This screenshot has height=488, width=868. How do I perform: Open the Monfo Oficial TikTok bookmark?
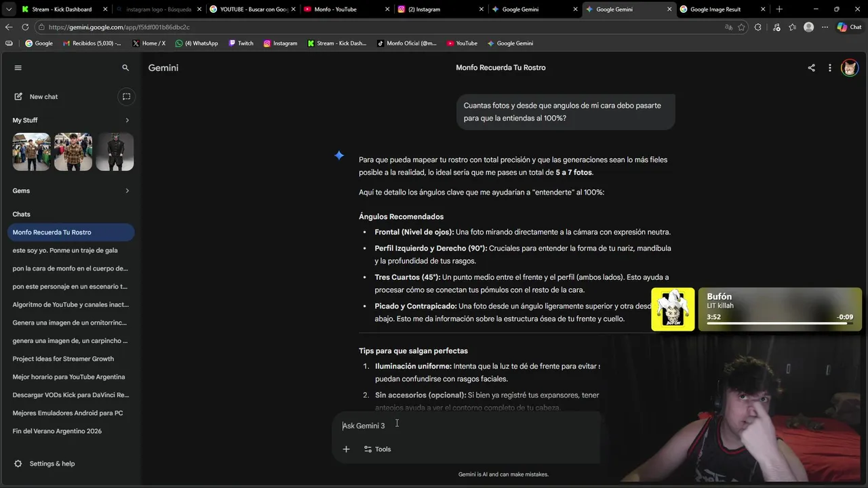pos(406,43)
